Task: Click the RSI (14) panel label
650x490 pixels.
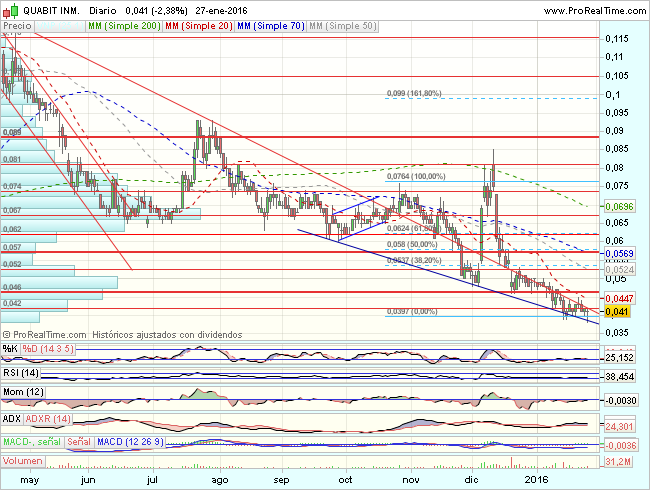Action: (21, 373)
